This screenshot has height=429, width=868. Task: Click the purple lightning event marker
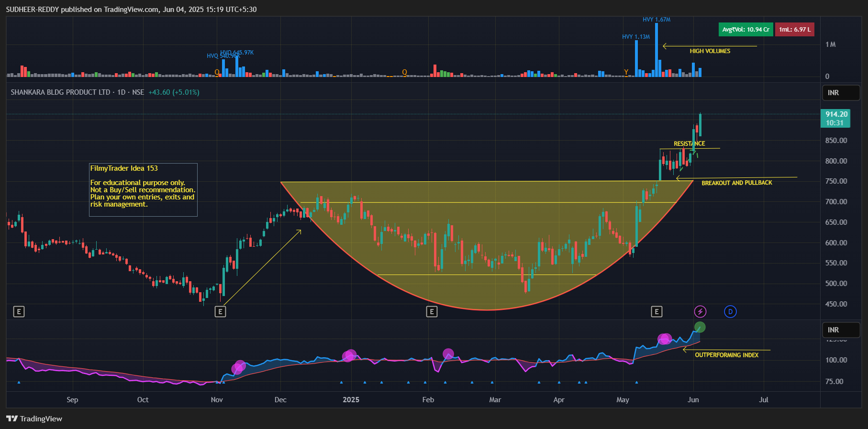[700, 312]
